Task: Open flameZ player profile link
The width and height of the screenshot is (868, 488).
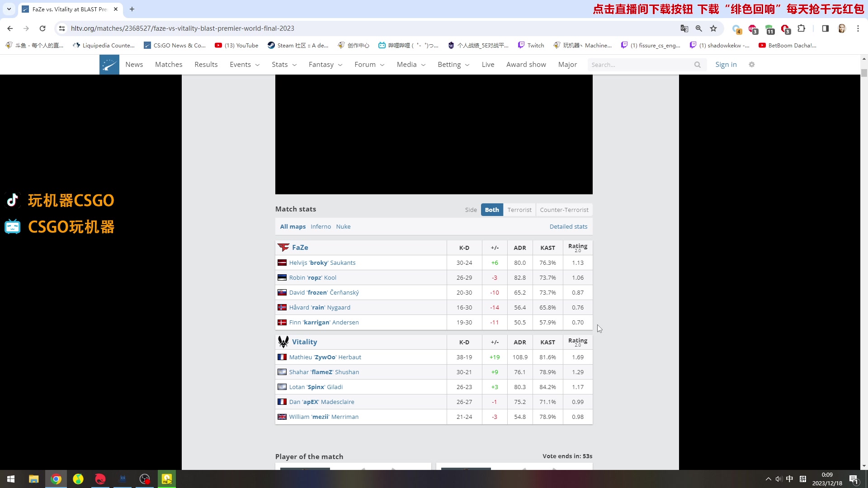Action: [324, 372]
